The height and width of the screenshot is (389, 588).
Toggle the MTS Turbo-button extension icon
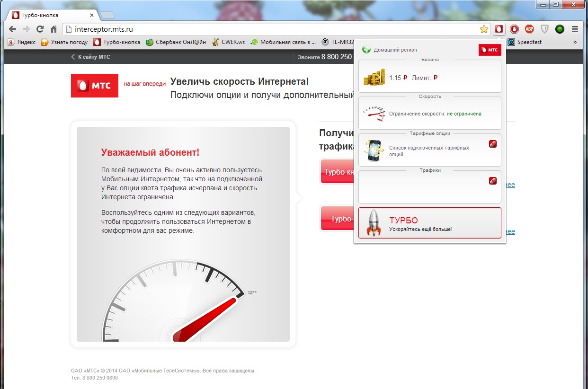coord(498,29)
